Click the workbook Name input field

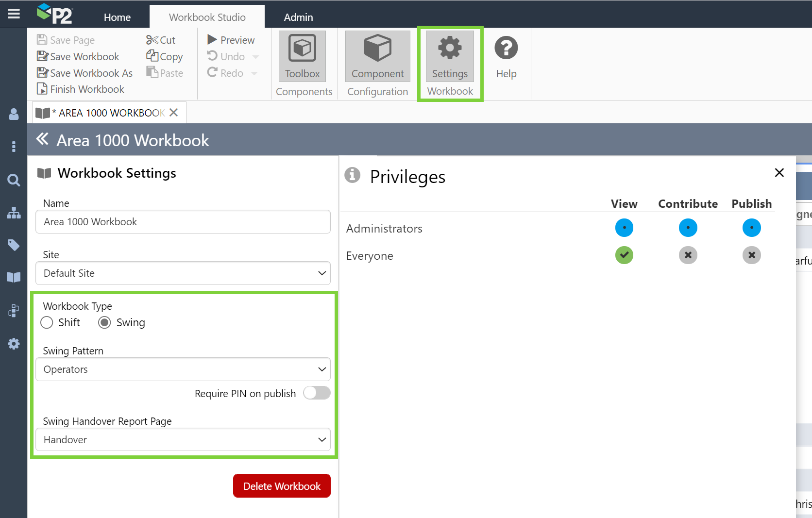click(x=183, y=222)
